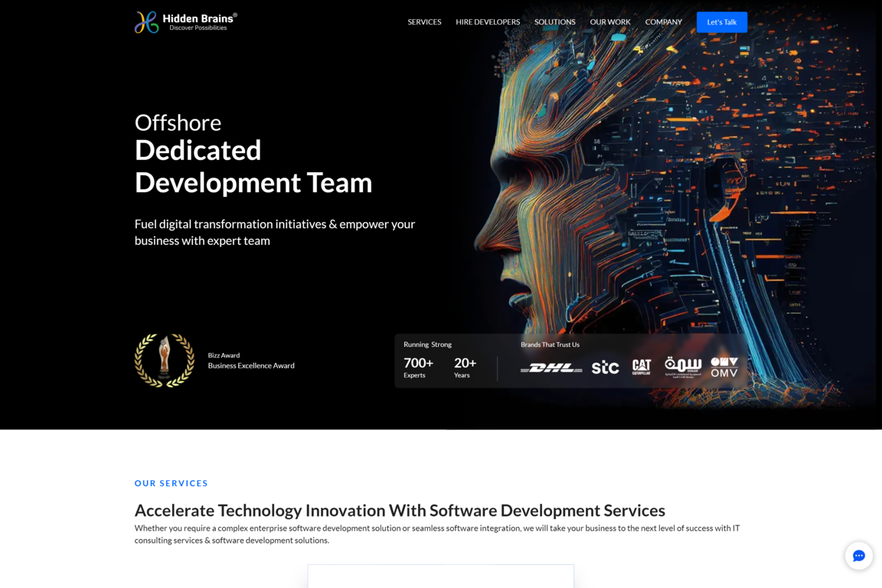Click the Accelerate Technology Innovation heading

(400, 511)
